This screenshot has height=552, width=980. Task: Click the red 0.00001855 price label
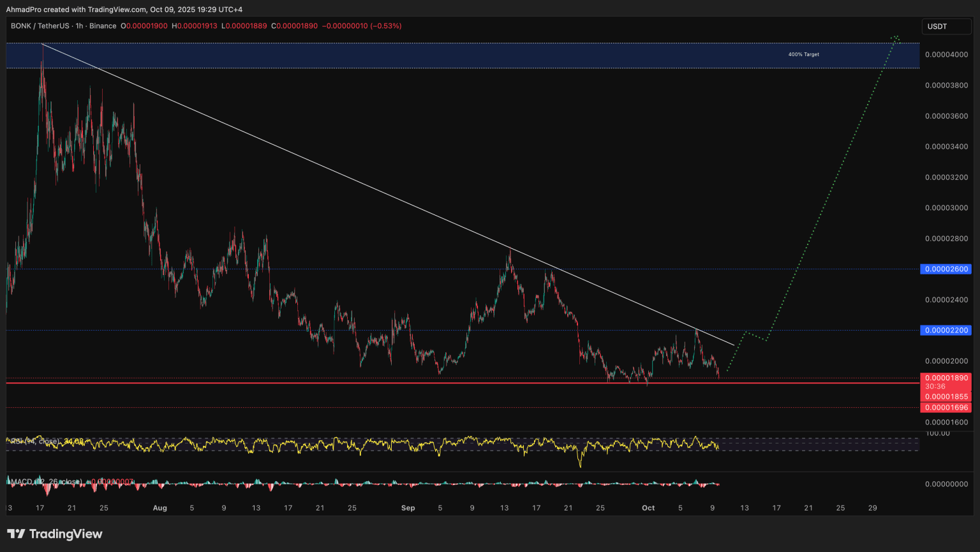coord(946,397)
